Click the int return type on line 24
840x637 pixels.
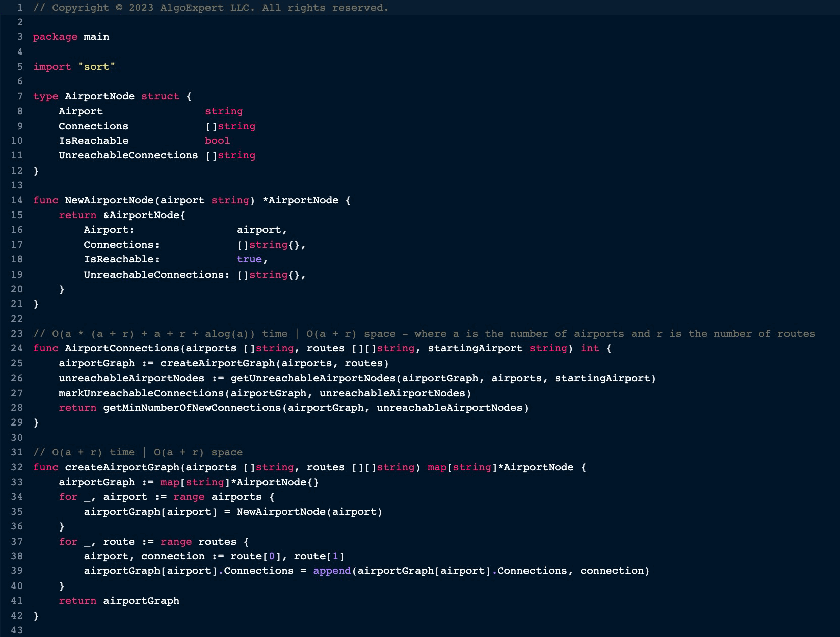point(589,348)
